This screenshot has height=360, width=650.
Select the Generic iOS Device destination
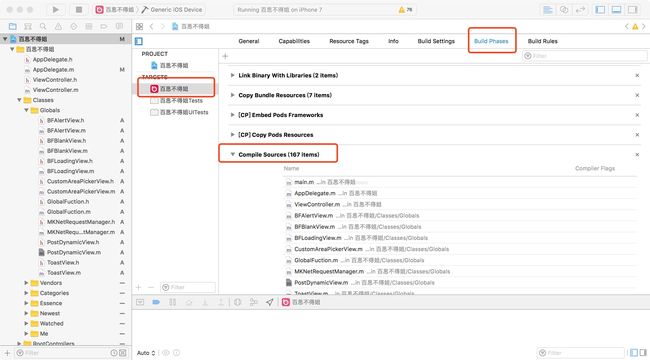coord(172,10)
